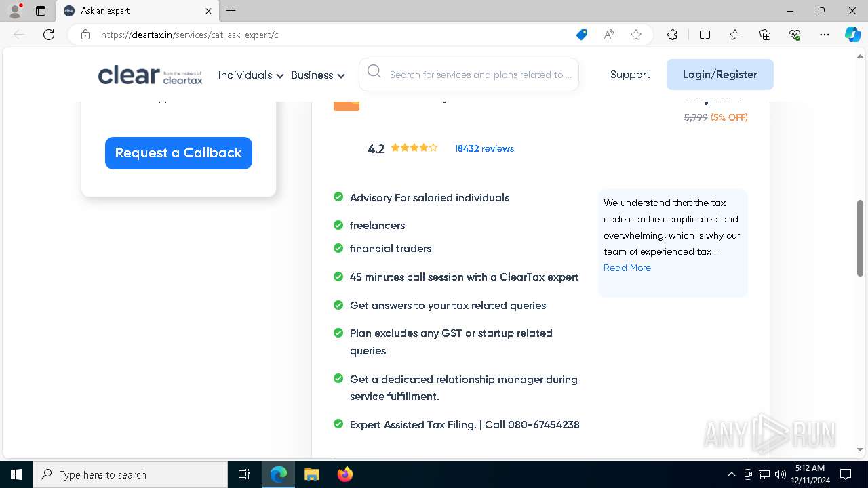Viewport: 868px width, 488px height.
Task: Click the 4.2 rating value
Action: [376, 149]
